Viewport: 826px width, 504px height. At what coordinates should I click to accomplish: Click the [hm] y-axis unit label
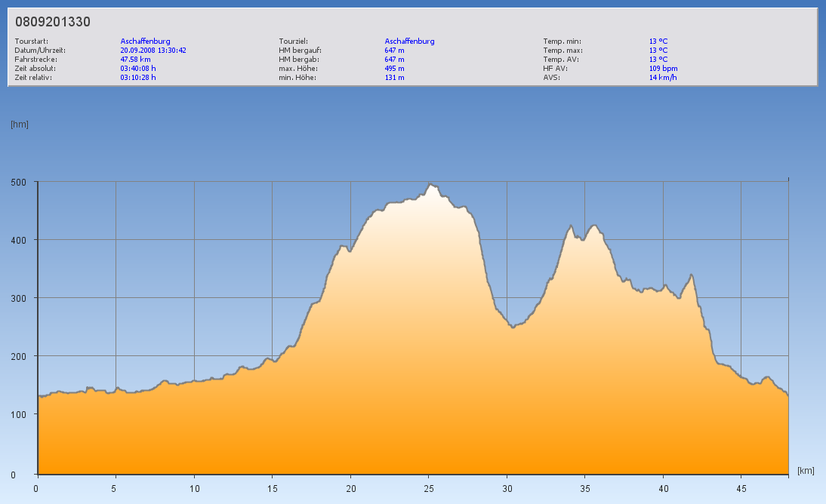click(20, 124)
